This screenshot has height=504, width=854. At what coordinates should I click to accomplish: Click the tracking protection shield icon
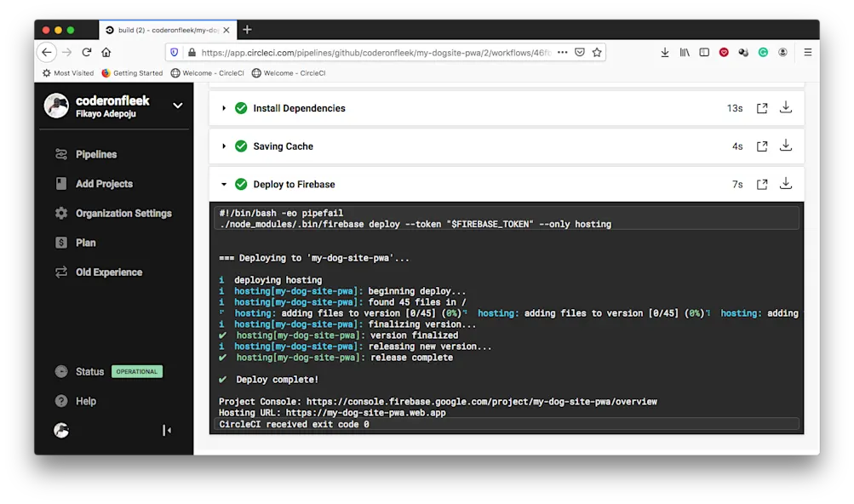pos(175,52)
